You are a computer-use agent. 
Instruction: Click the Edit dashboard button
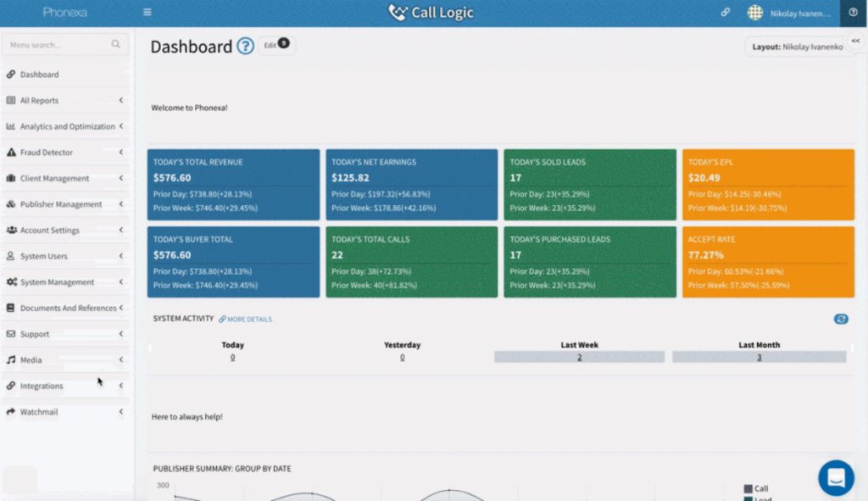tap(275, 45)
